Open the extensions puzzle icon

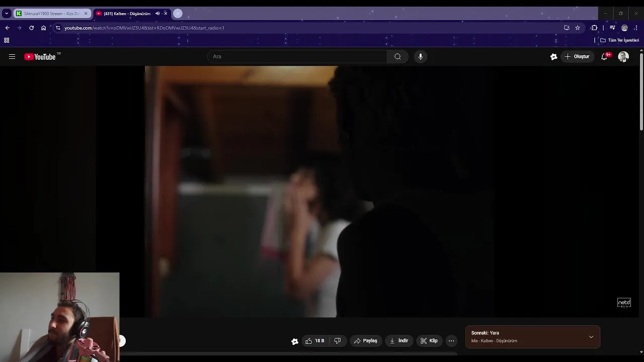point(594,28)
